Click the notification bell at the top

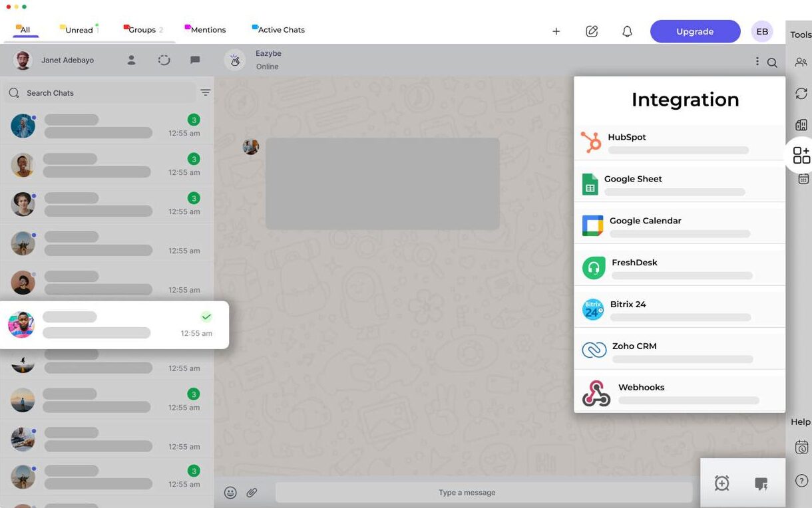pyautogui.click(x=626, y=31)
